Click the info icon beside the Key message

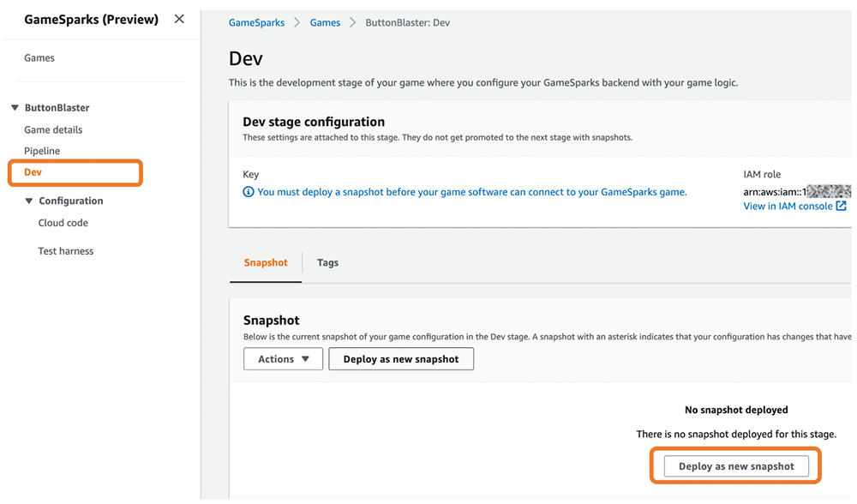(x=249, y=192)
